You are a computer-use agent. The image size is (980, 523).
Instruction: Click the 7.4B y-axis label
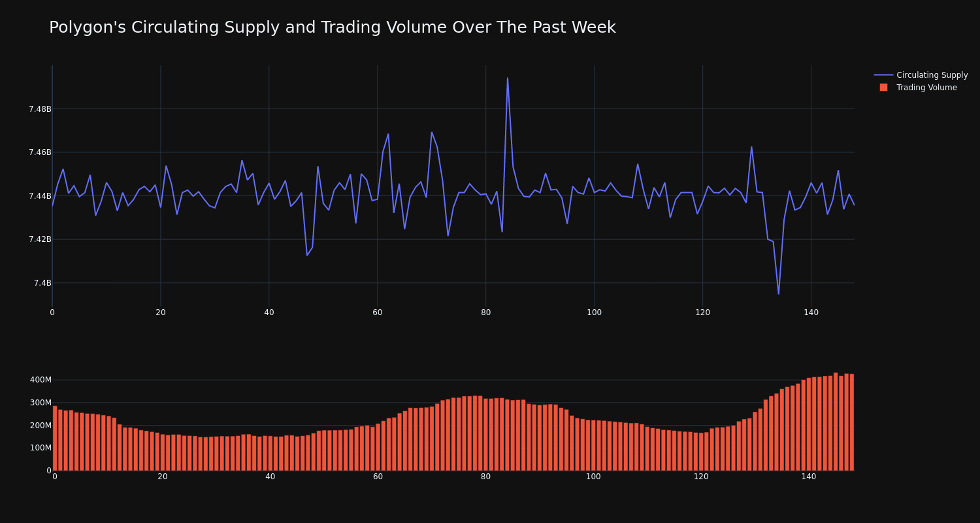pos(42,283)
